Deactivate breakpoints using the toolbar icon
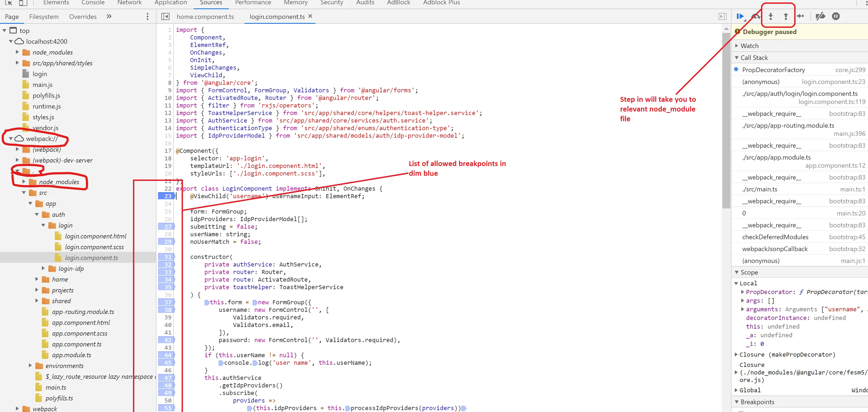 [x=820, y=16]
